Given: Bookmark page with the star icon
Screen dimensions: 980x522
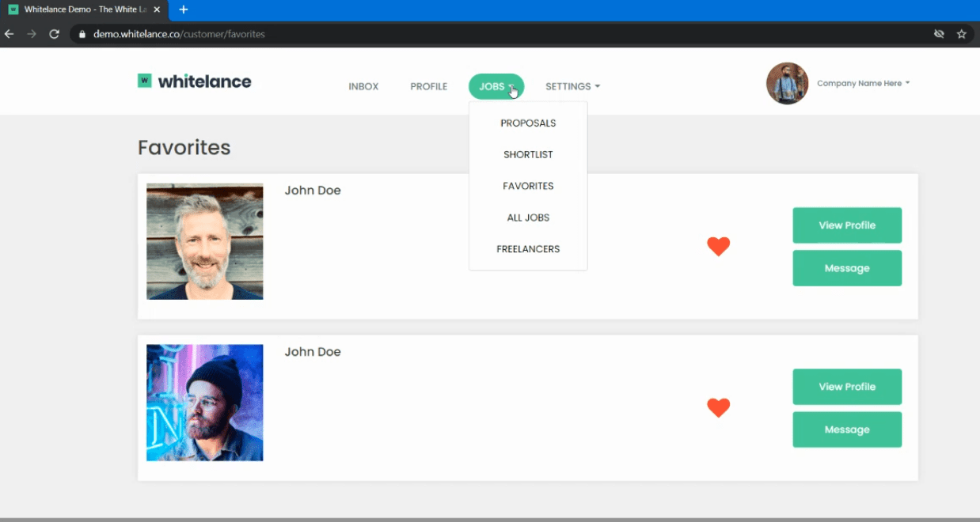Looking at the screenshot, I should pos(962,34).
